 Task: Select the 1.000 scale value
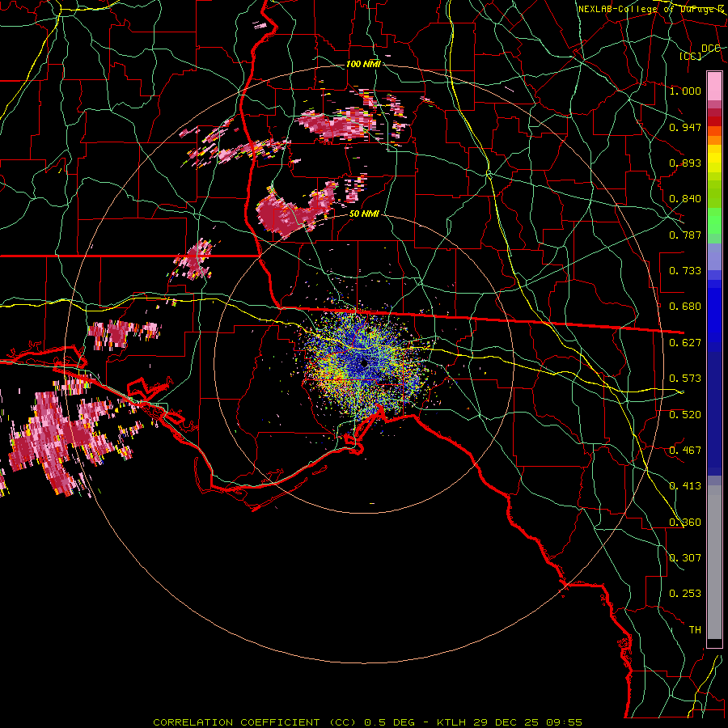[685, 91]
